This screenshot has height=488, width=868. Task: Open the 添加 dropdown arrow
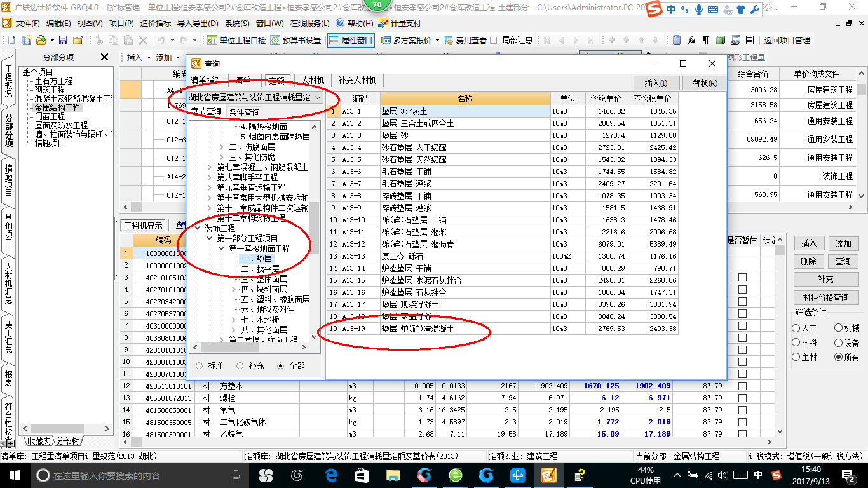pos(178,57)
